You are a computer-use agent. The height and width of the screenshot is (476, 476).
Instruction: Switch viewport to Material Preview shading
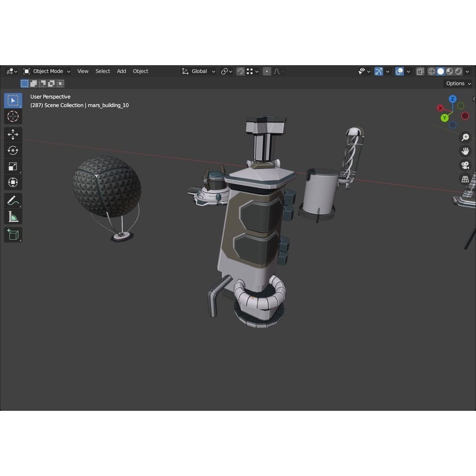click(x=449, y=71)
